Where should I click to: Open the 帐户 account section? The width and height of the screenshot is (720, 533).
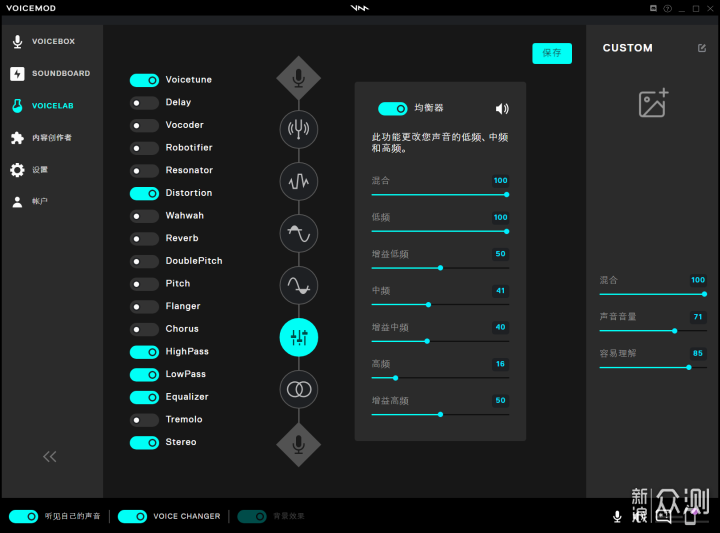coord(40,201)
